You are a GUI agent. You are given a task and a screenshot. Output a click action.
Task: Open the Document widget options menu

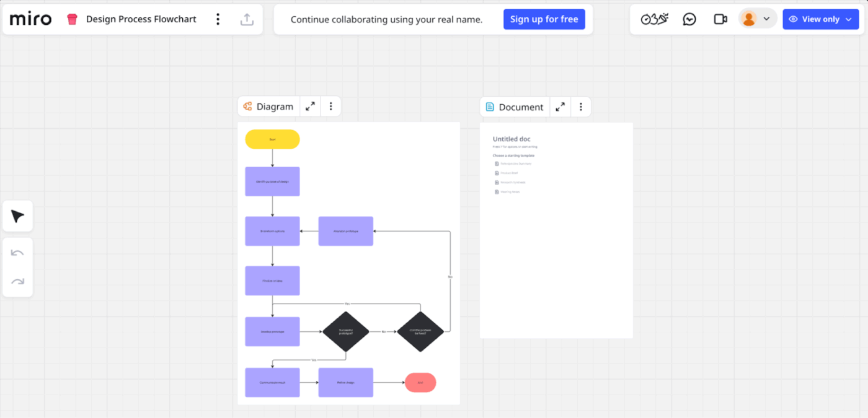point(581,107)
